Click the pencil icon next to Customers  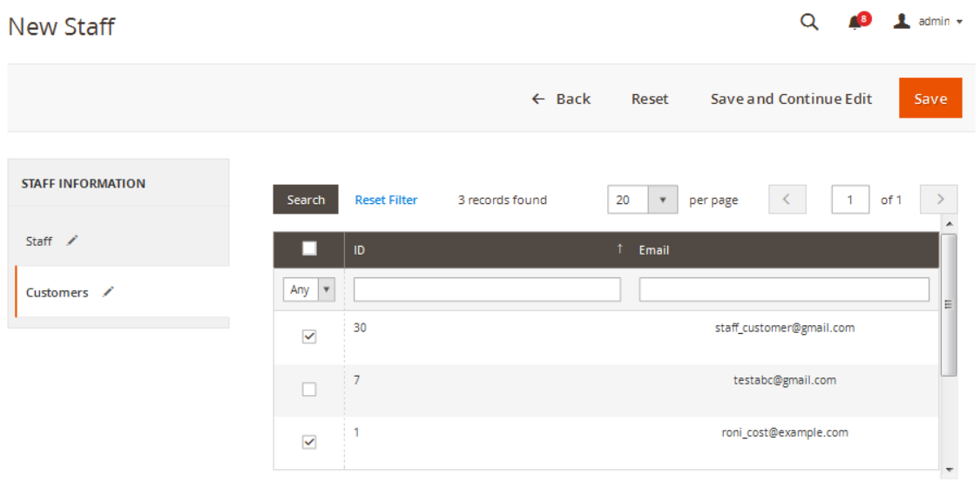tap(108, 292)
